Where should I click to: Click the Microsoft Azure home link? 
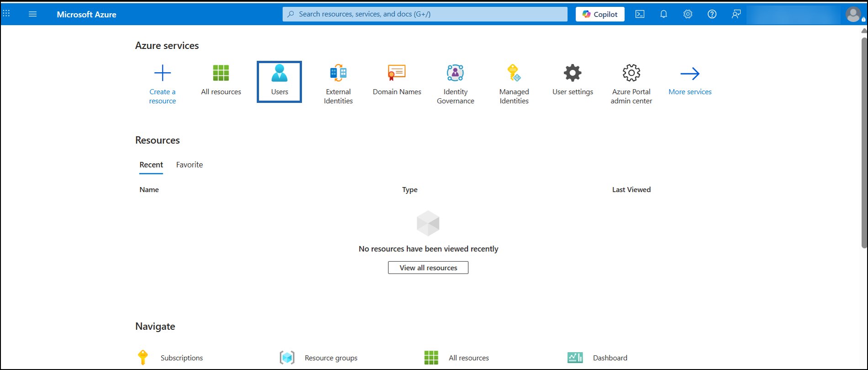(86, 14)
